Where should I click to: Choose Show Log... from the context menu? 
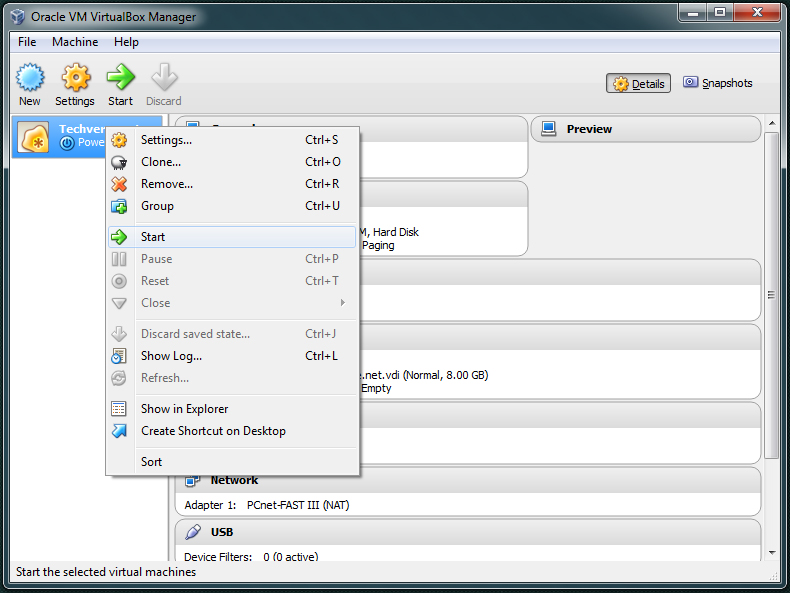(x=232, y=356)
